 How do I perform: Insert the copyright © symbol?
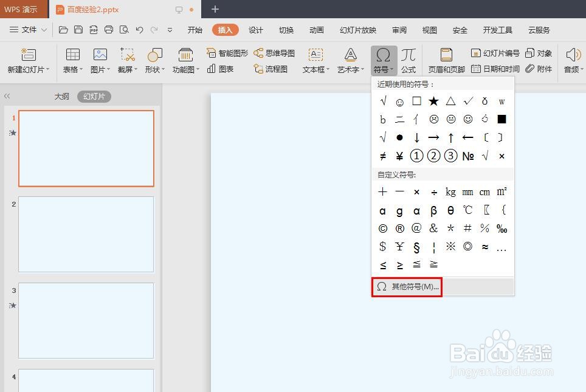383,229
